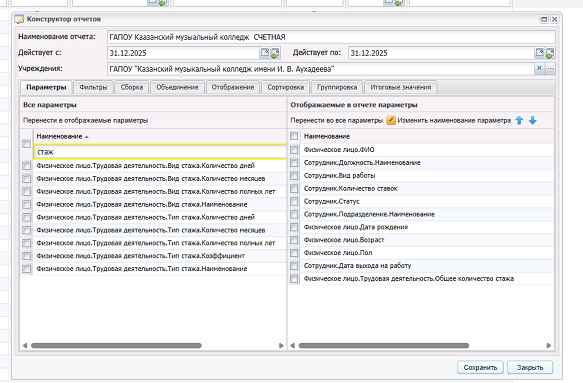Click horizontal scrollbar thumb of right list
This screenshot has width=583, height=383.
[x=384, y=345]
